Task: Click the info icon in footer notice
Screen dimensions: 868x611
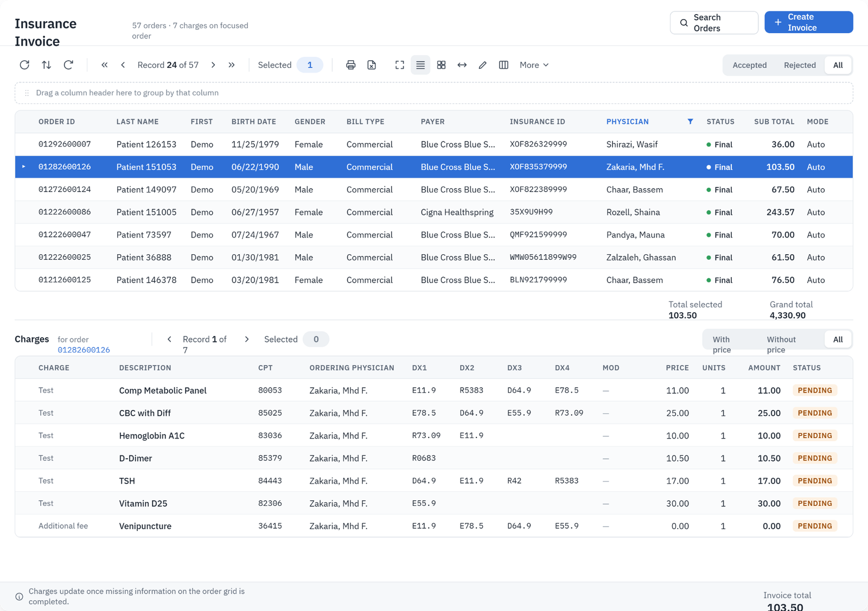Action: [x=20, y=596]
